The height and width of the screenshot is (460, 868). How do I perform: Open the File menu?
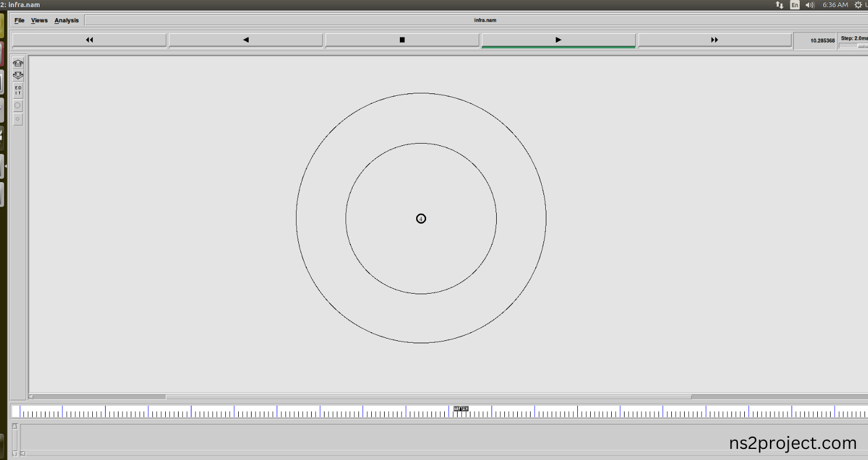point(19,20)
